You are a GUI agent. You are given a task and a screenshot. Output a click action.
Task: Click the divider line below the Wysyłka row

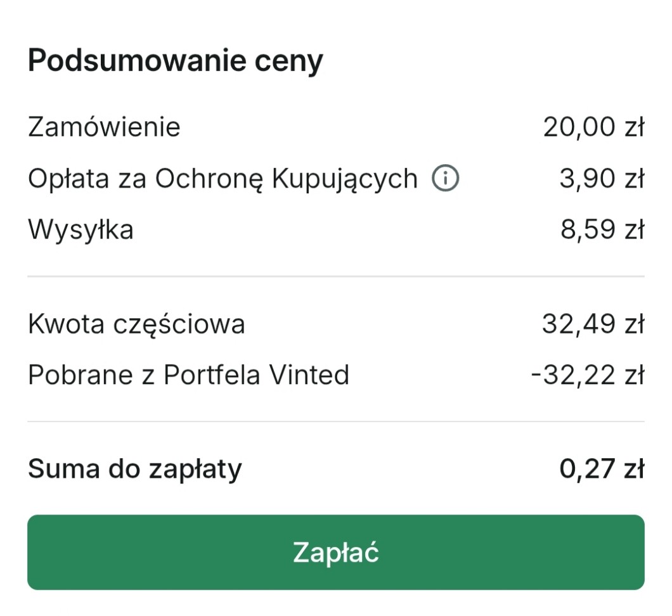[336, 276]
